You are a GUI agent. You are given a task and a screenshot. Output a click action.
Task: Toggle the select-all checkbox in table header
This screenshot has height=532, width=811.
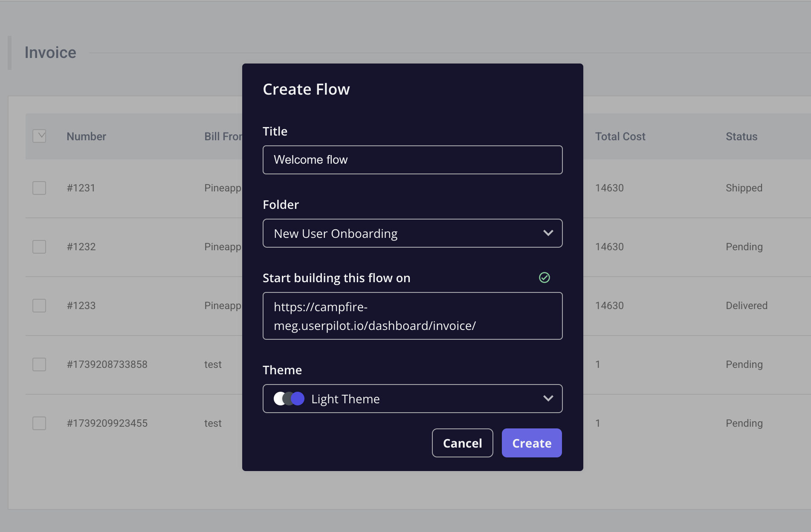coord(39,136)
